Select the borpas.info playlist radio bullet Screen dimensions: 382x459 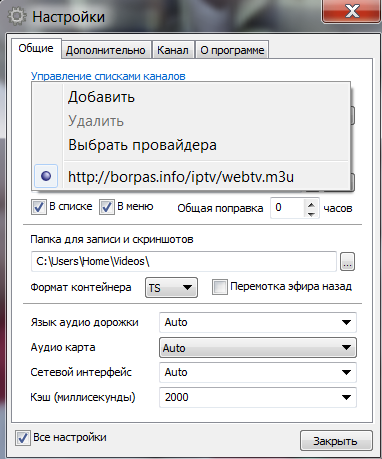pyautogui.click(x=46, y=176)
